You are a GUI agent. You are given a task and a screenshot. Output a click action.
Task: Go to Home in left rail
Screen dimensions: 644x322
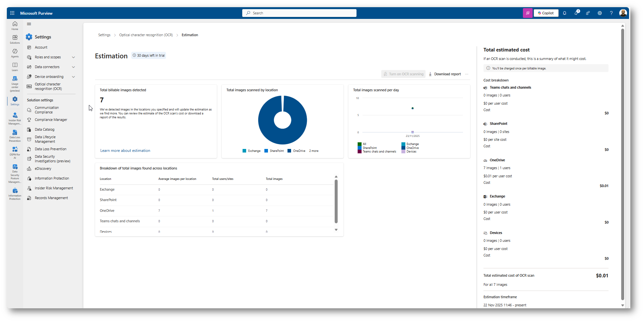(15, 26)
